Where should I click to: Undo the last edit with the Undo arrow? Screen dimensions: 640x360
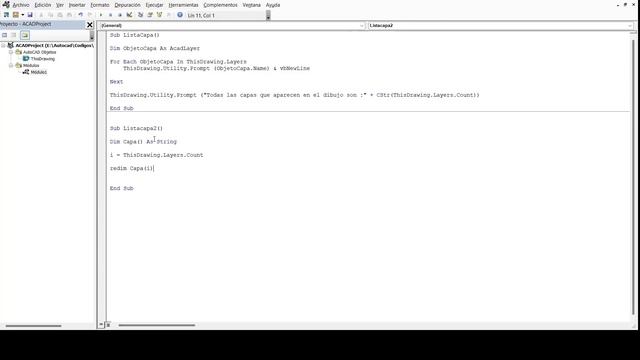80,15
